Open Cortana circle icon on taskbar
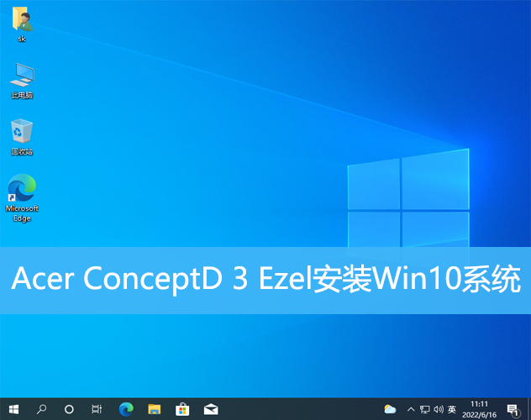Screen dimensions: 531x420 tap(69, 409)
